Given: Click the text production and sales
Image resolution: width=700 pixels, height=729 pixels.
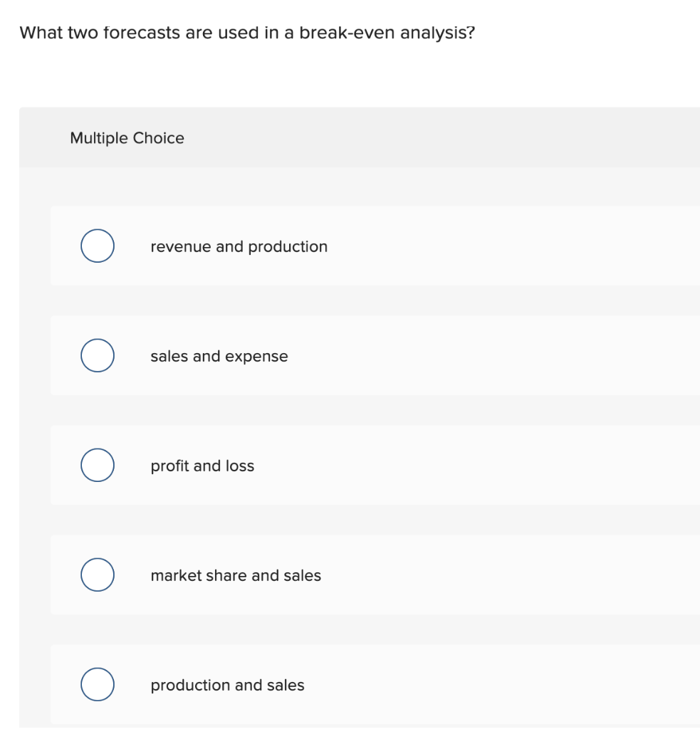Looking at the screenshot, I should [227, 685].
